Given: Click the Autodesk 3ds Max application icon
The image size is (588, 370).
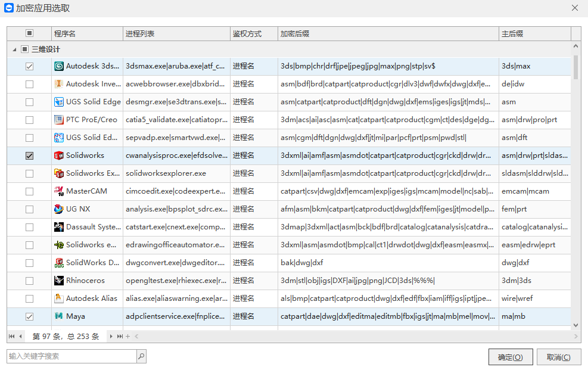Looking at the screenshot, I should pyautogui.click(x=59, y=66).
